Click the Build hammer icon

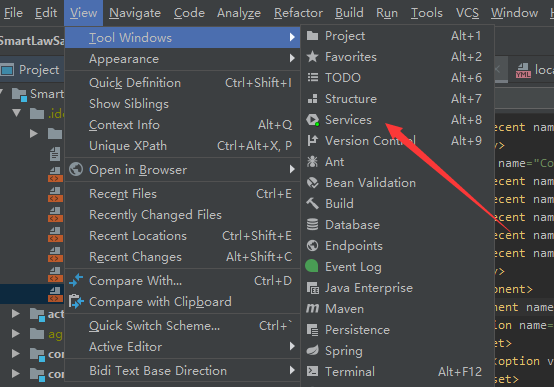312,204
